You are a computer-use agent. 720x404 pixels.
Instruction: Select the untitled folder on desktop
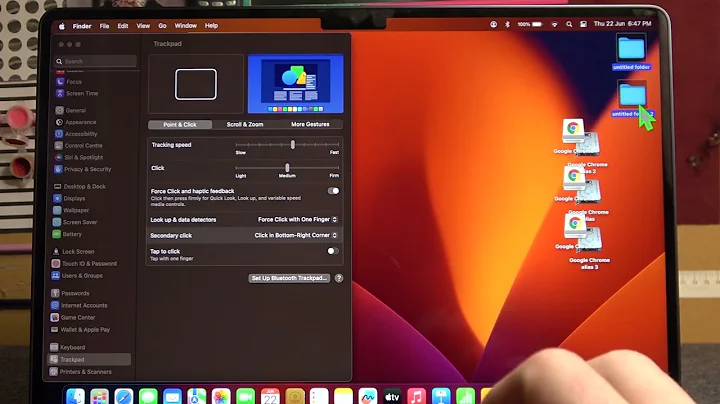[631, 52]
